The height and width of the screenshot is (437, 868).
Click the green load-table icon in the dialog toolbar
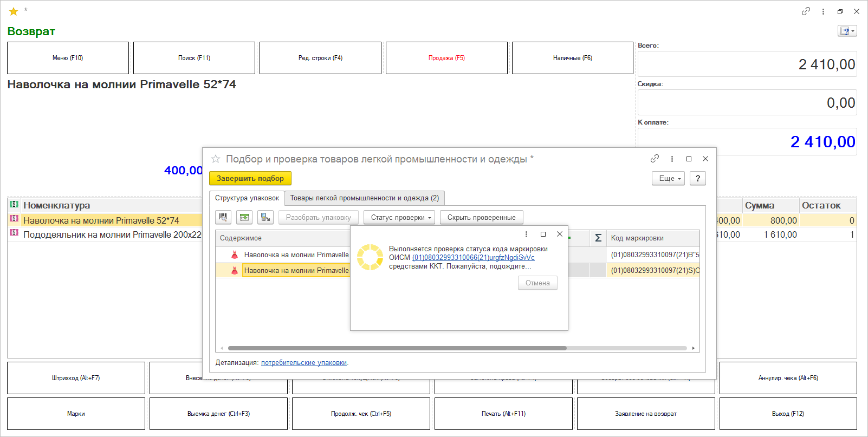click(x=244, y=217)
